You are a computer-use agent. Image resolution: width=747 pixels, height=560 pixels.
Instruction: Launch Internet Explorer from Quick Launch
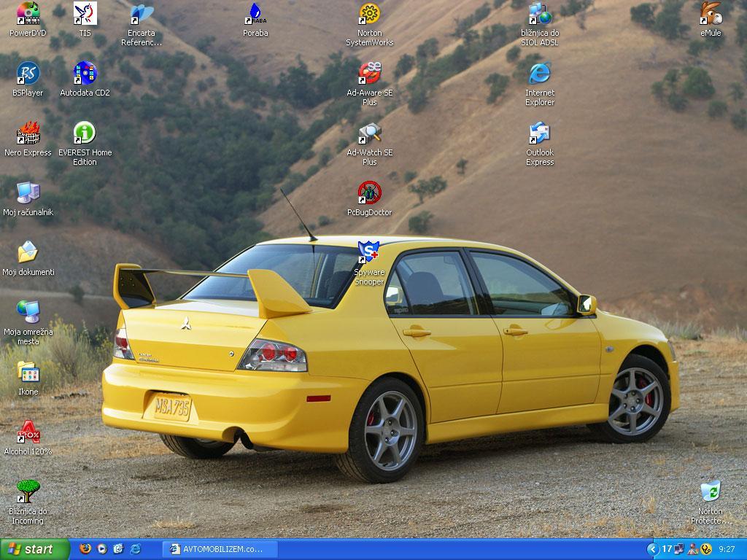136,548
